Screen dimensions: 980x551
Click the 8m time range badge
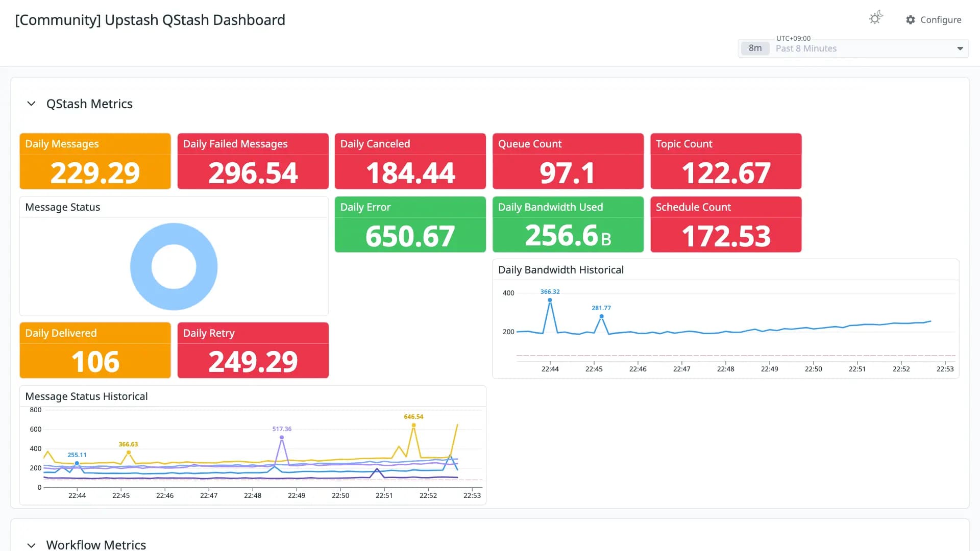[x=755, y=48]
